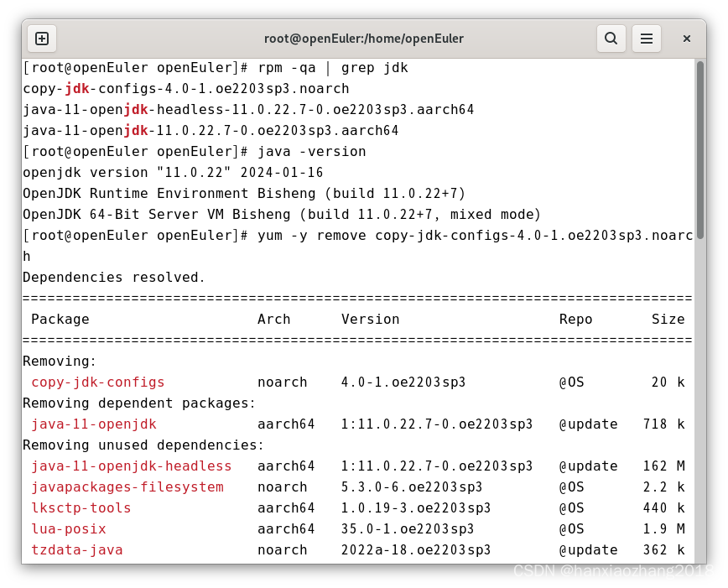Select the java-11-openjdk-headless-11.0.22.7 aarch64 output line

coord(248,110)
